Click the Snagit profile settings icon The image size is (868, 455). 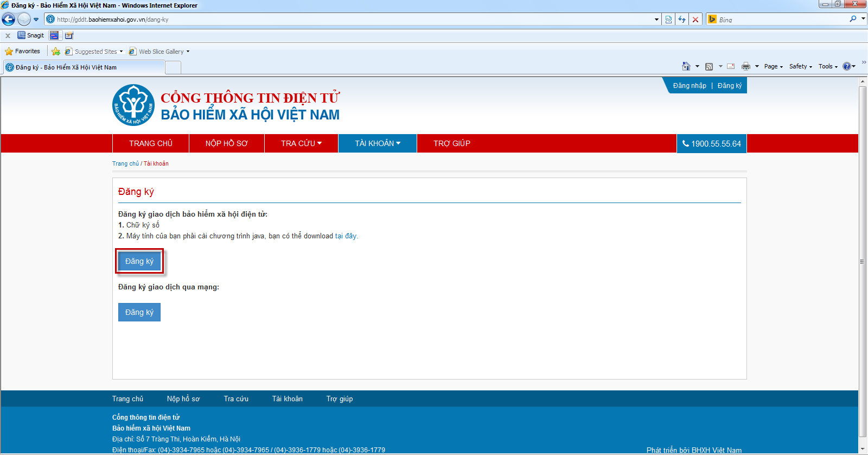69,35
